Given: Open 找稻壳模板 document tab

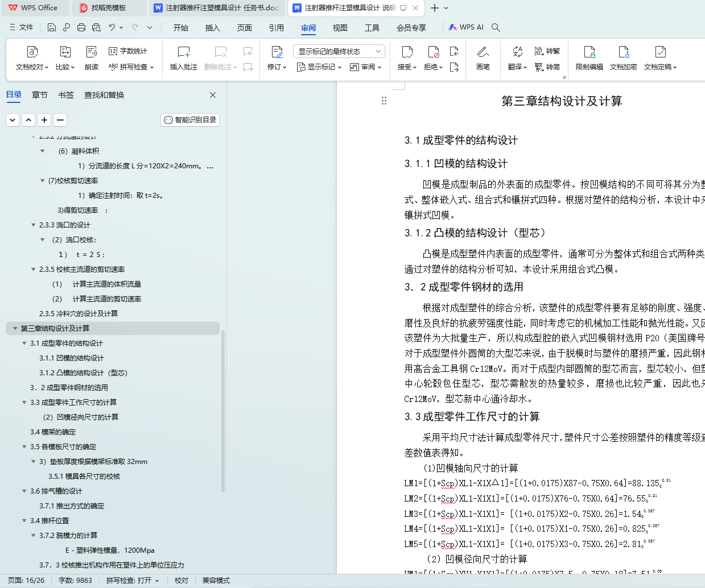Looking at the screenshot, I should coord(109,8).
